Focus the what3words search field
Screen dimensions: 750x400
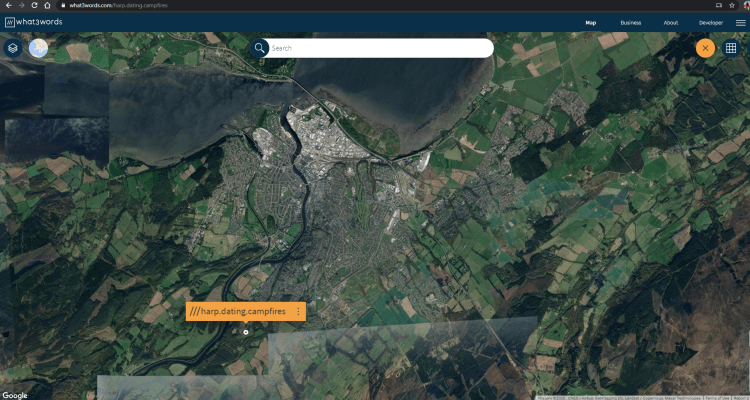pos(380,48)
